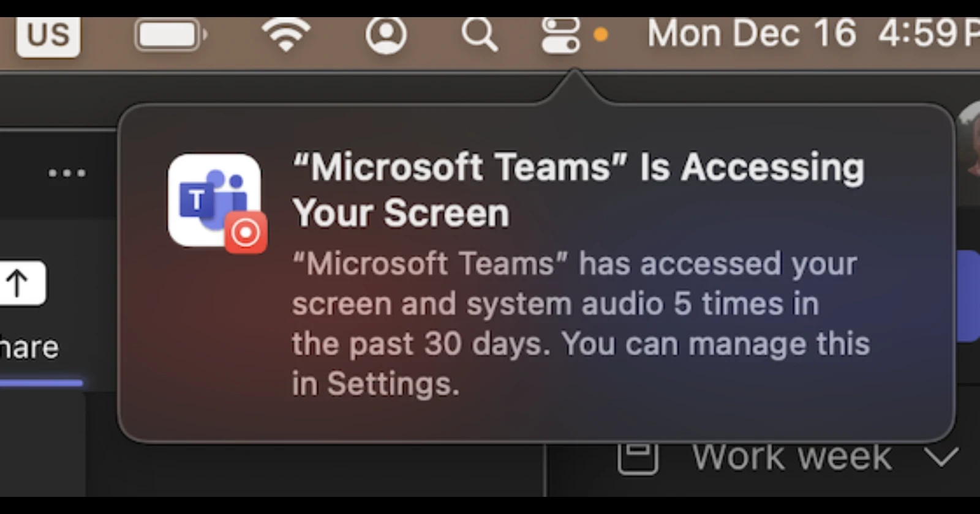Open the Wi-Fi menu bar icon
Viewport: 980px width, 514px height.
(x=286, y=35)
